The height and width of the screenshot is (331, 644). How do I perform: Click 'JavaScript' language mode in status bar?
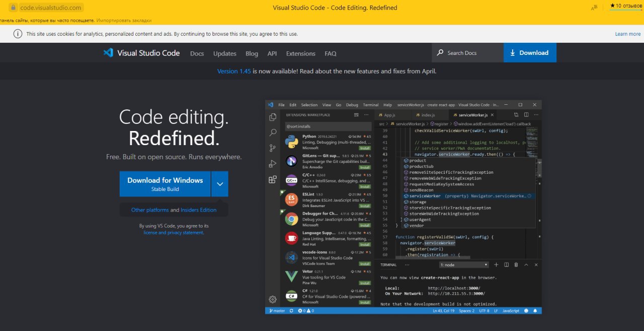point(511,311)
